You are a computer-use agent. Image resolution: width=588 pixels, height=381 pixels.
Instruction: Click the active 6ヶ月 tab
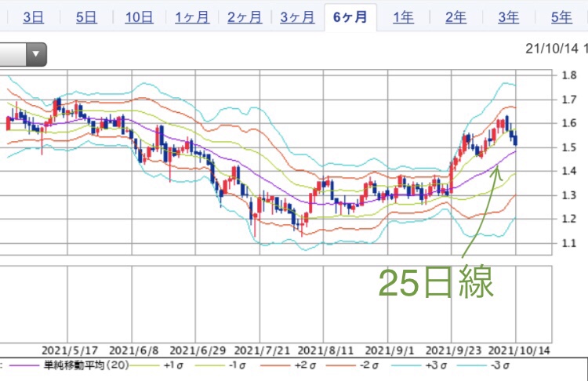(350, 17)
